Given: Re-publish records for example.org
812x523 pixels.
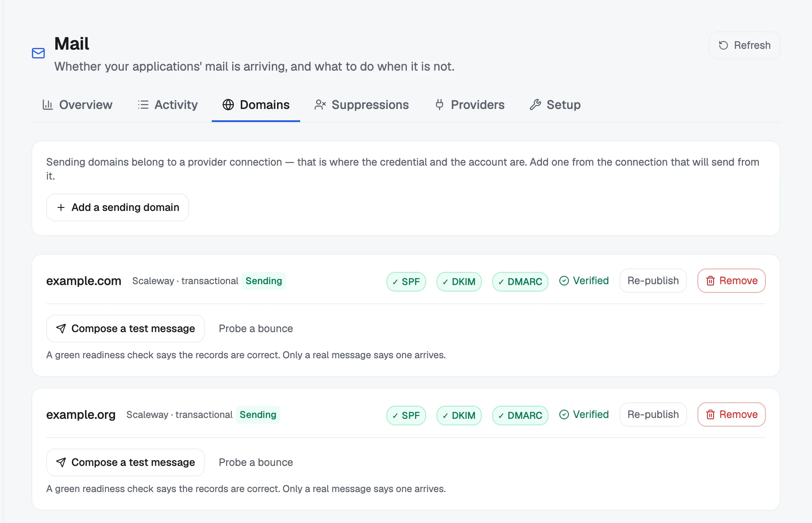Looking at the screenshot, I should [653, 414].
